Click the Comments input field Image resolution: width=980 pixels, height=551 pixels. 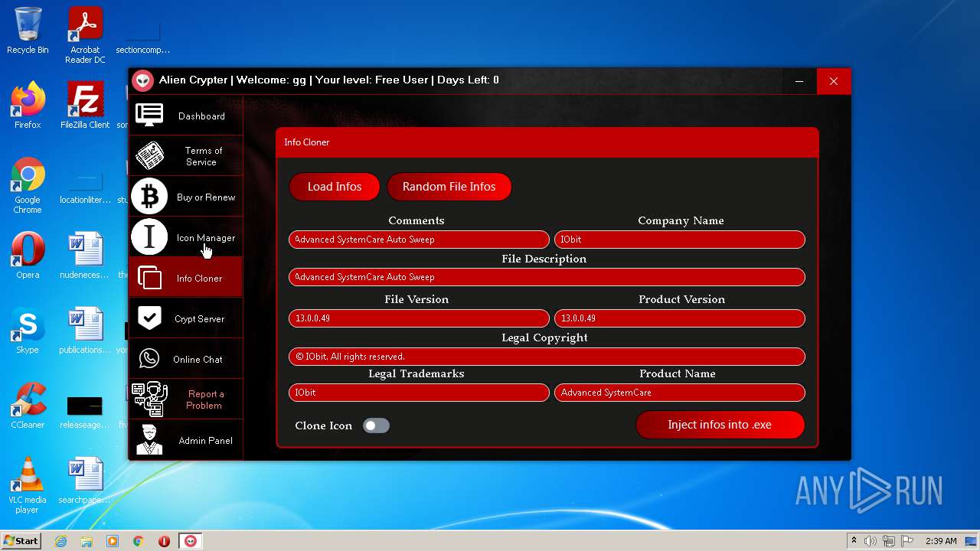[419, 240]
